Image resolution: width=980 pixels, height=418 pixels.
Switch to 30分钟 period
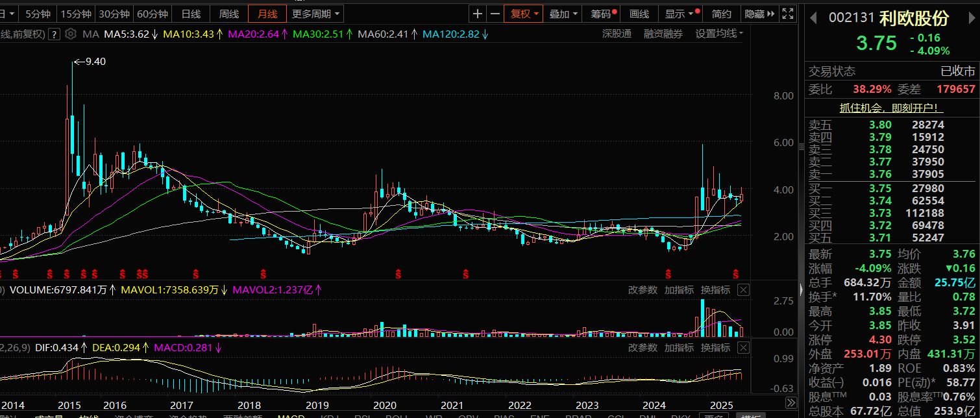[114, 14]
